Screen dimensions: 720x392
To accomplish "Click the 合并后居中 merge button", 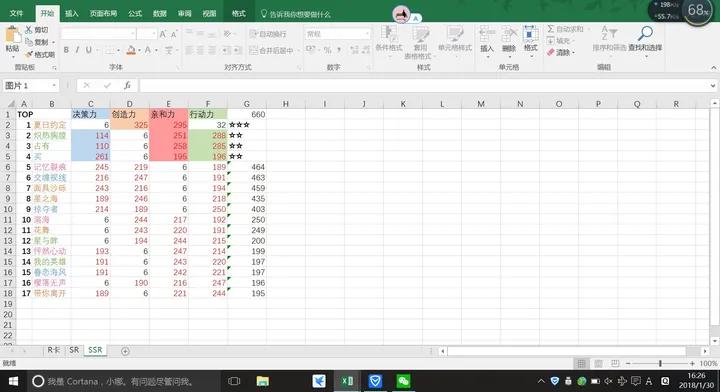I will [271, 50].
